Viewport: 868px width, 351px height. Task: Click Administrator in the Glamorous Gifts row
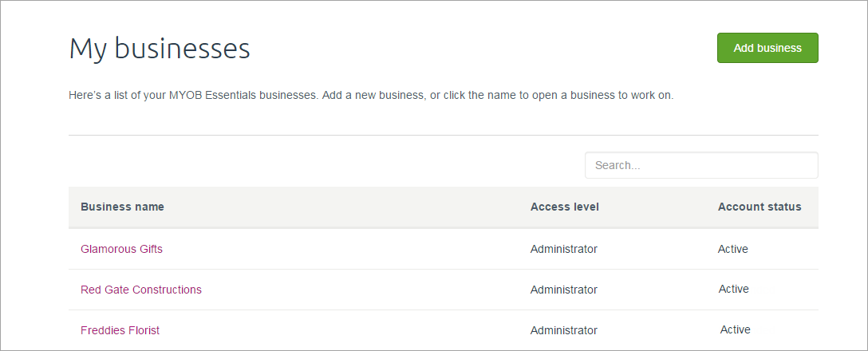pos(564,249)
